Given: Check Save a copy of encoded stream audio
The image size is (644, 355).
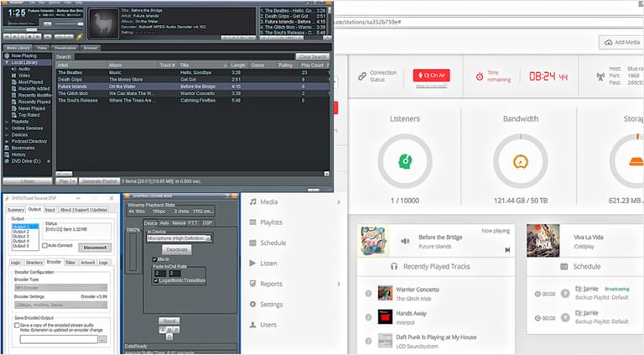Looking at the screenshot, I should (x=17, y=324).
